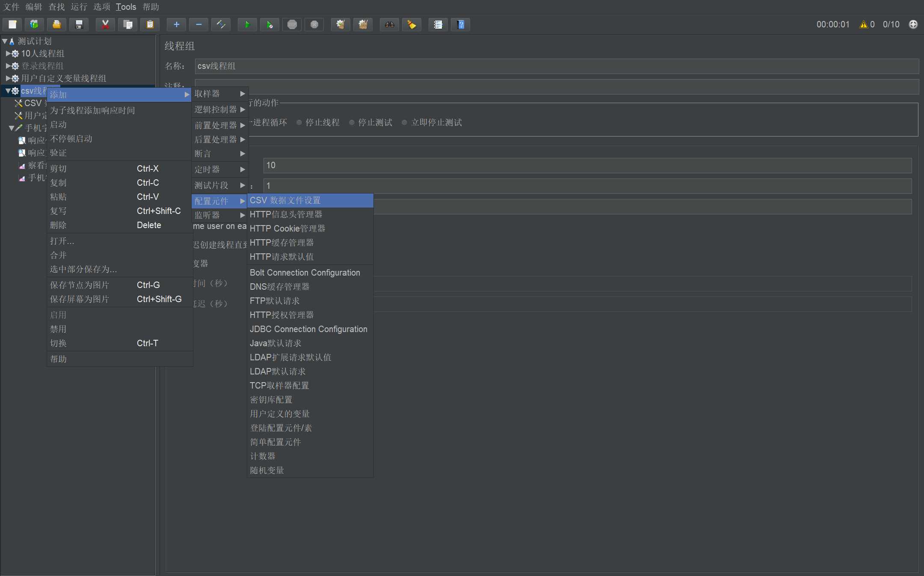Open the Templates toolbar icon
Screen dimensions: 924x576
click(x=34, y=24)
